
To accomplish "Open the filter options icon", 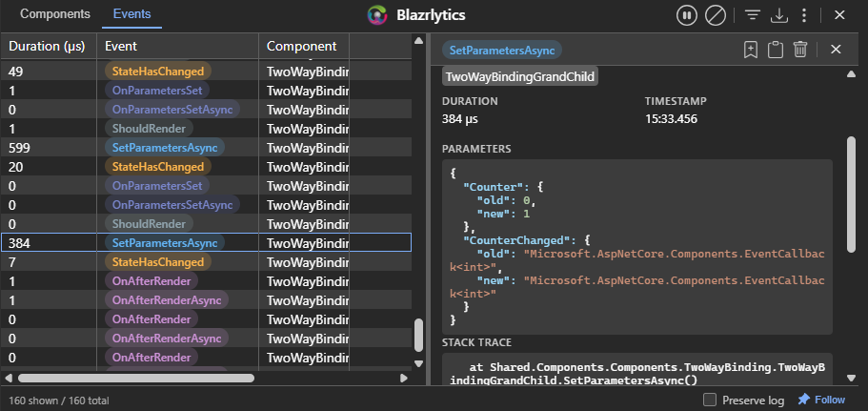I will click(x=753, y=15).
